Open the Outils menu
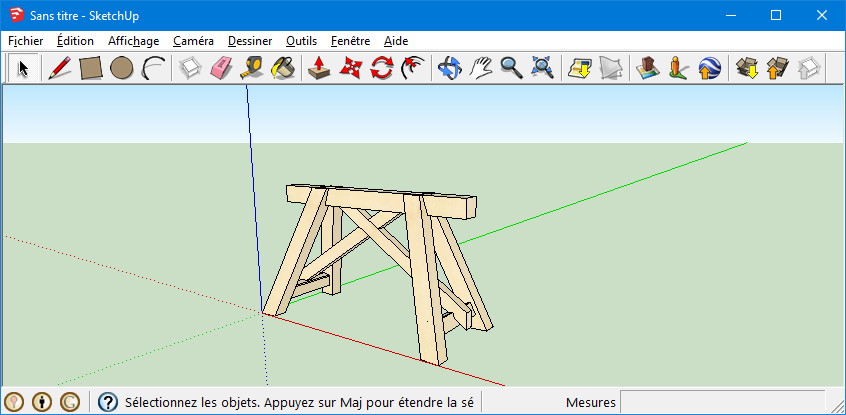The image size is (846, 415). pos(301,41)
